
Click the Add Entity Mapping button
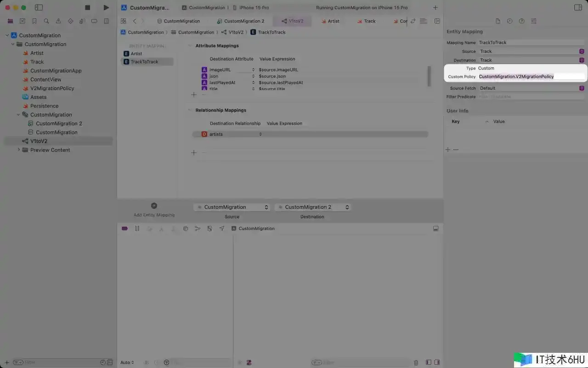[154, 210]
